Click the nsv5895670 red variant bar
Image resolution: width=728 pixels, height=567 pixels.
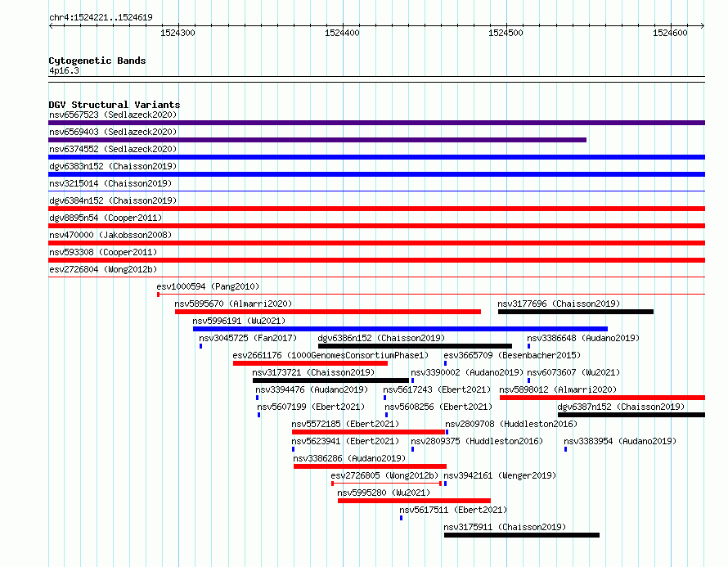pos(328,312)
